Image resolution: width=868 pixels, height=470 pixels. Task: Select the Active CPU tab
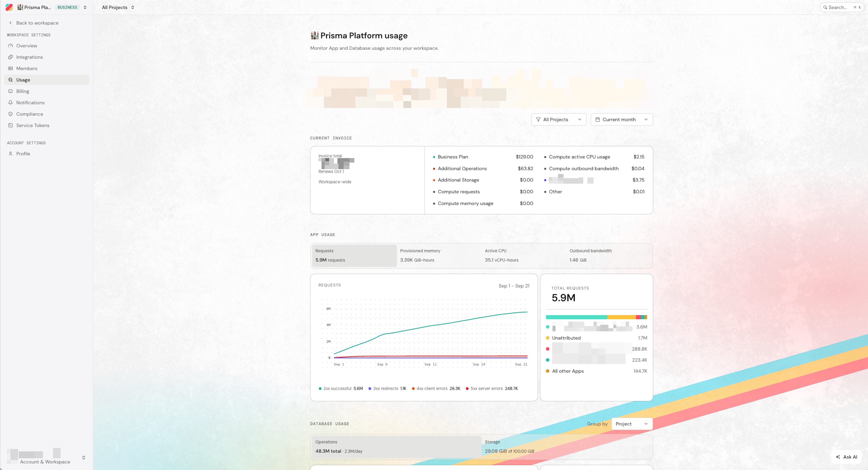(524, 255)
